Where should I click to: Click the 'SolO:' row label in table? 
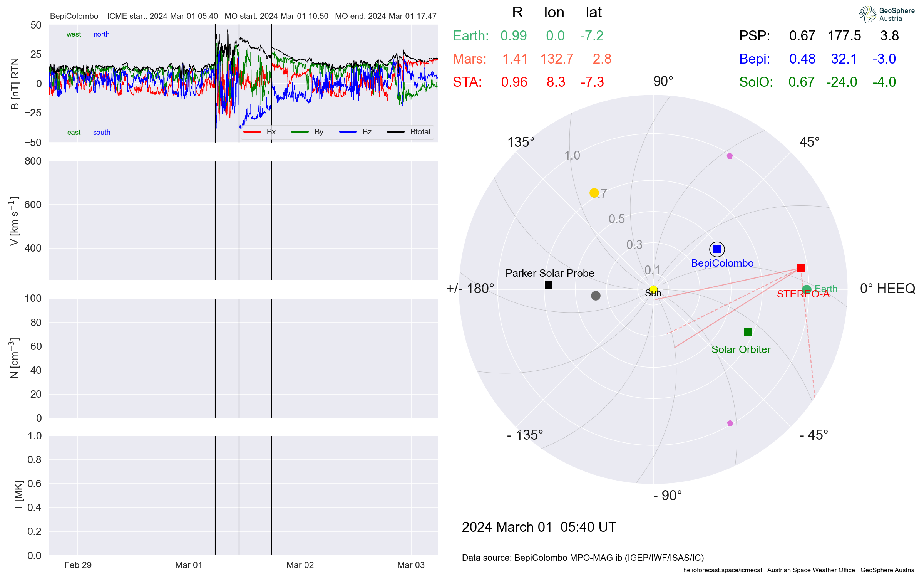(x=756, y=82)
